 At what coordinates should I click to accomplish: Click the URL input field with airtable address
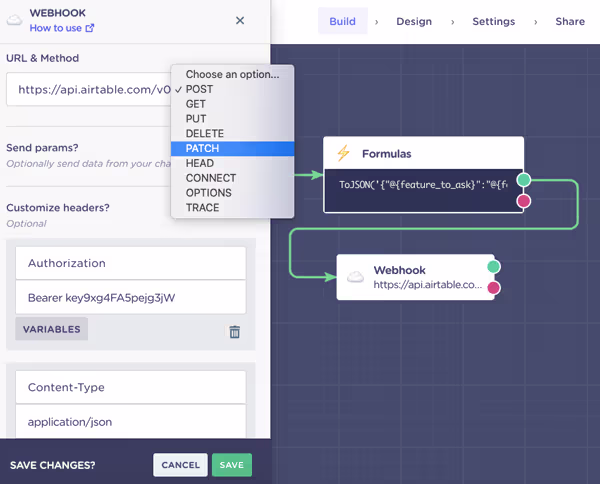(x=89, y=90)
